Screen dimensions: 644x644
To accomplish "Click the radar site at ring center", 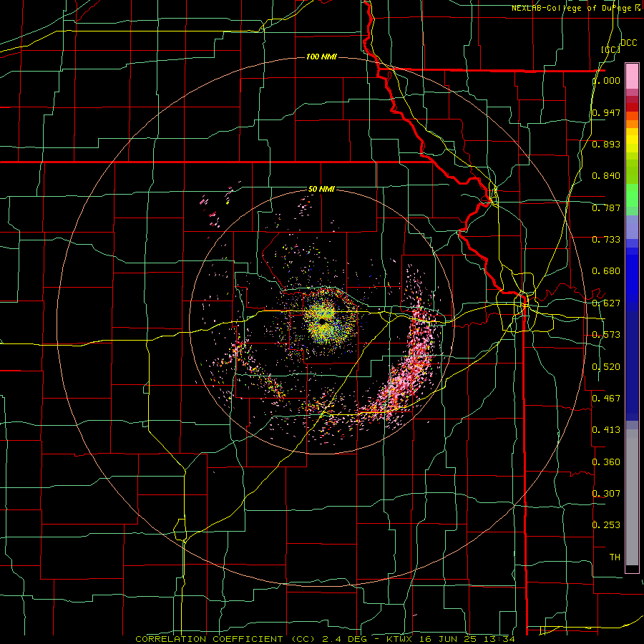I will (x=322, y=321).
